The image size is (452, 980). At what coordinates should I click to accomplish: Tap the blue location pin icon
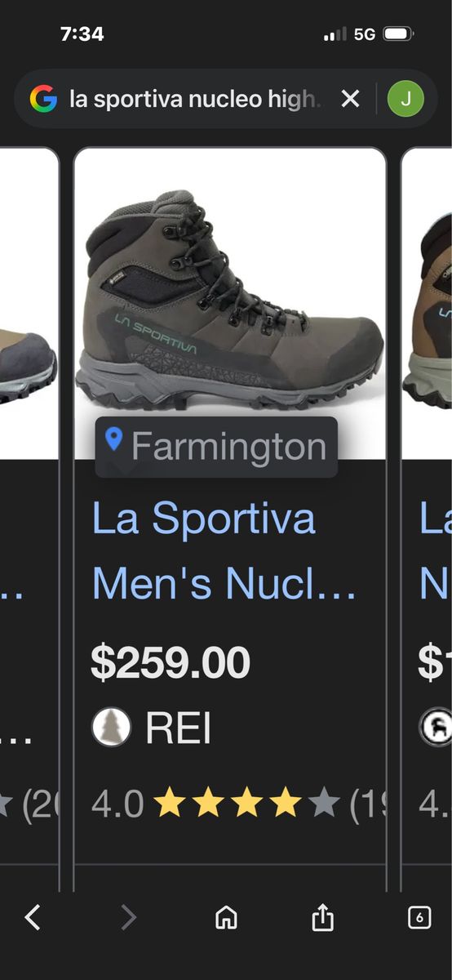point(114,440)
